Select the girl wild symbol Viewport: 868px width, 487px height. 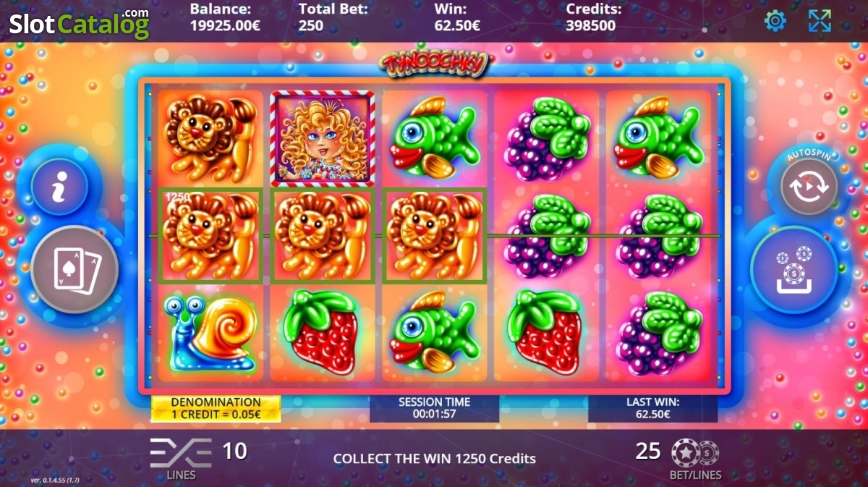click(x=323, y=138)
